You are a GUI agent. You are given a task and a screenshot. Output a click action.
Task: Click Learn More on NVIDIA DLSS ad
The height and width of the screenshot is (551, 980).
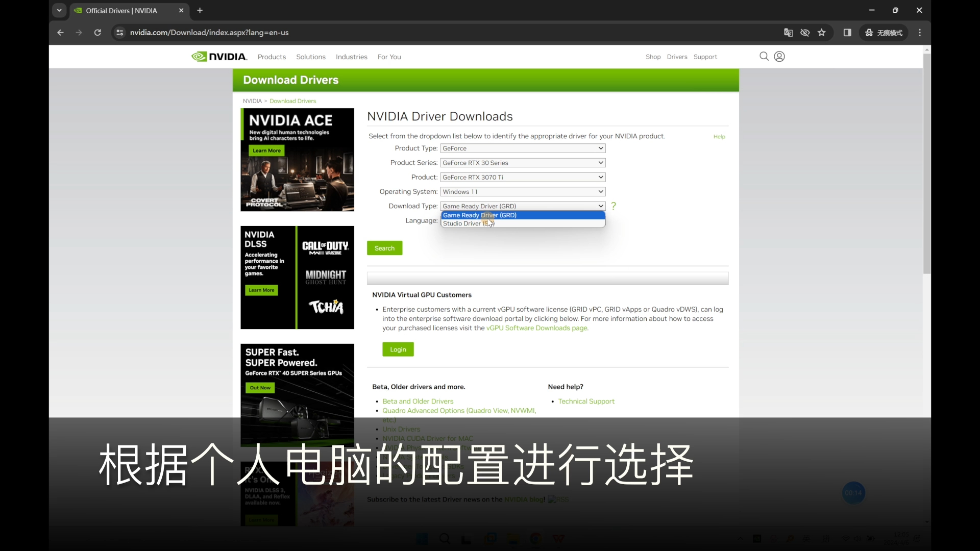[x=262, y=290]
